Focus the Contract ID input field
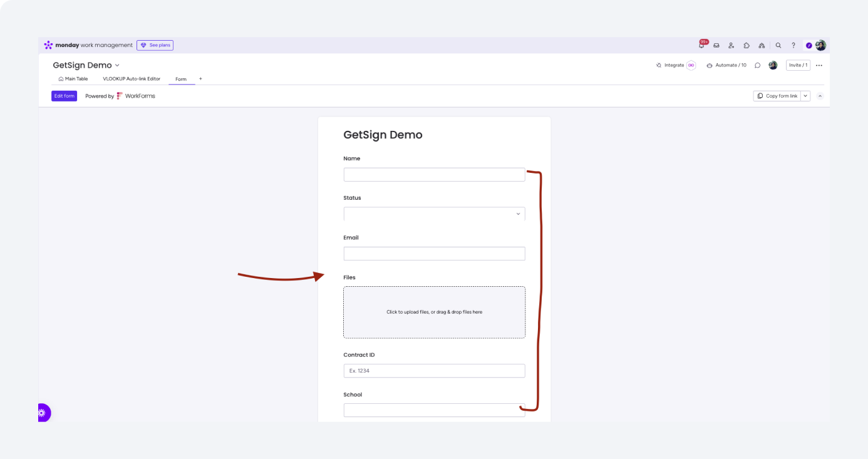 (x=434, y=371)
